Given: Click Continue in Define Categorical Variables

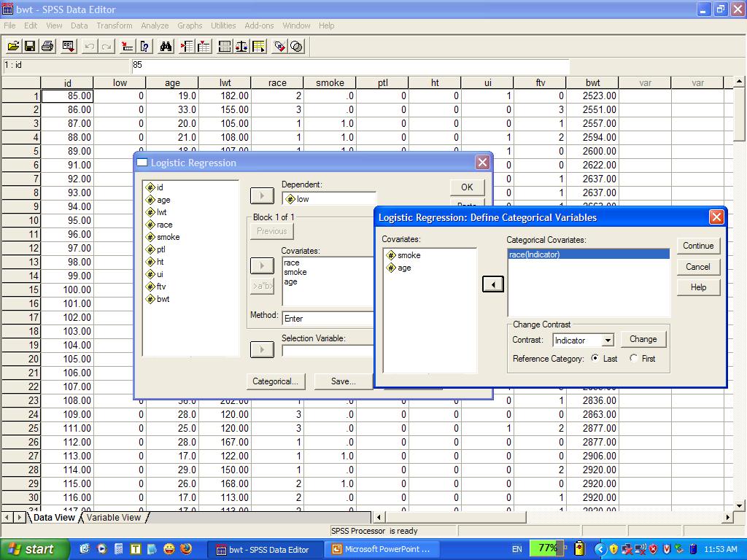Looking at the screenshot, I should coord(698,246).
